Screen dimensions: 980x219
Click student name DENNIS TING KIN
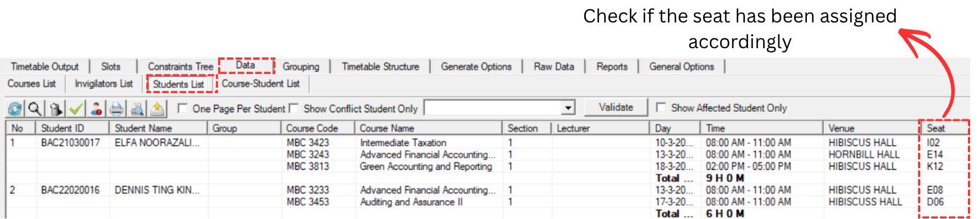[x=157, y=191]
